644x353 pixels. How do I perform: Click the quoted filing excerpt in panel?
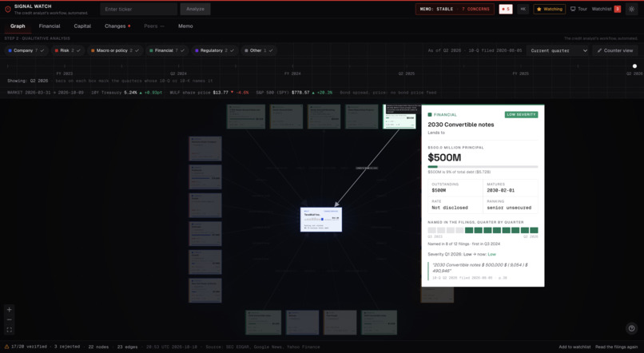point(480,268)
